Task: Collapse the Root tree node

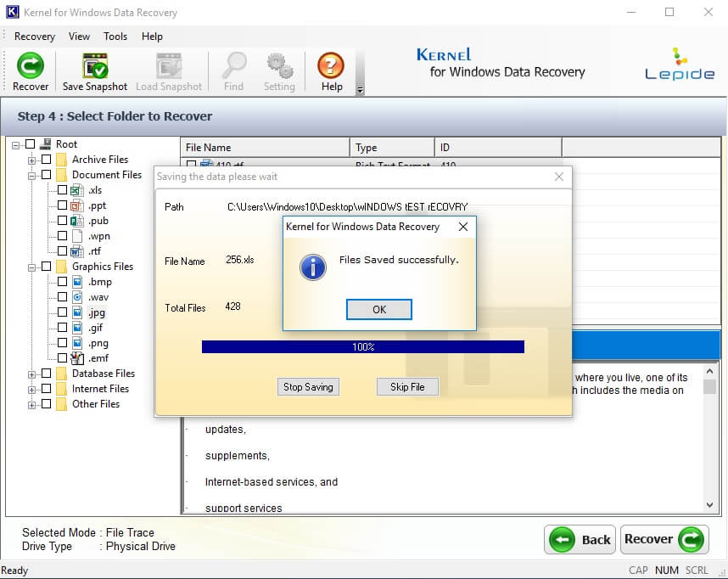Action: [16, 145]
